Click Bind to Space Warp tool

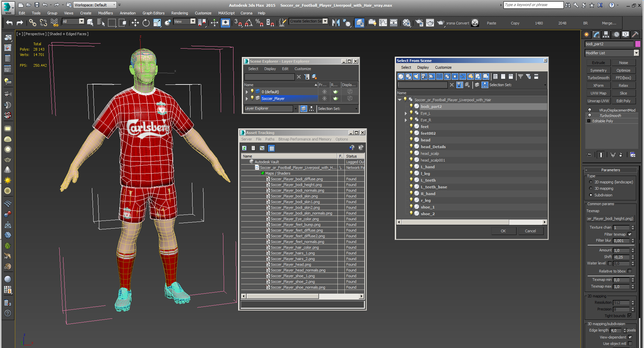click(x=54, y=23)
